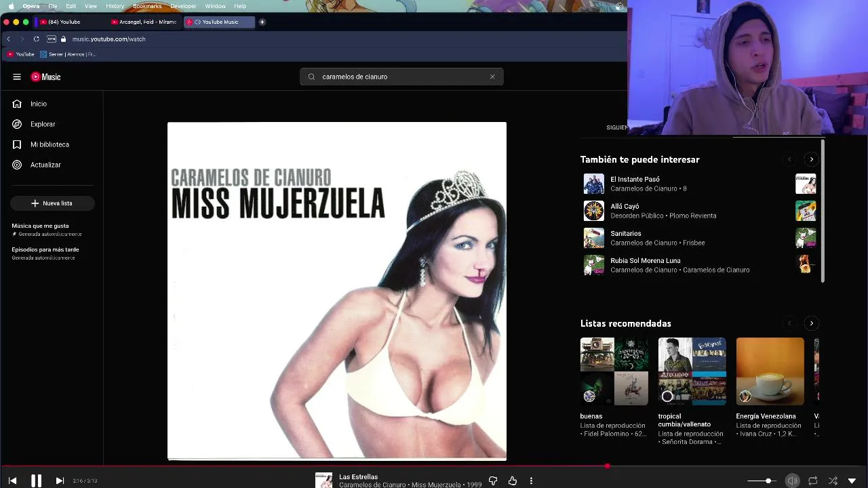Click the YouTube Music logo
The width and height of the screenshot is (868, 488).
pos(45,77)
